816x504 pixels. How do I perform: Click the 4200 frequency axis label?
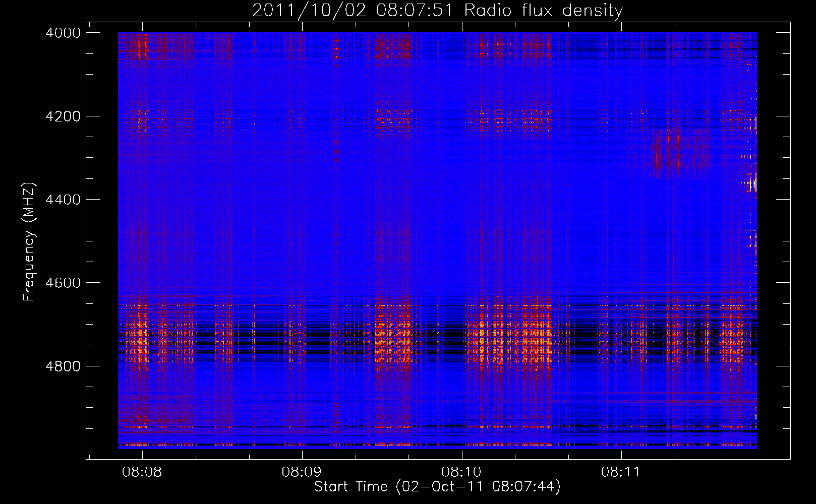(63, 116)
